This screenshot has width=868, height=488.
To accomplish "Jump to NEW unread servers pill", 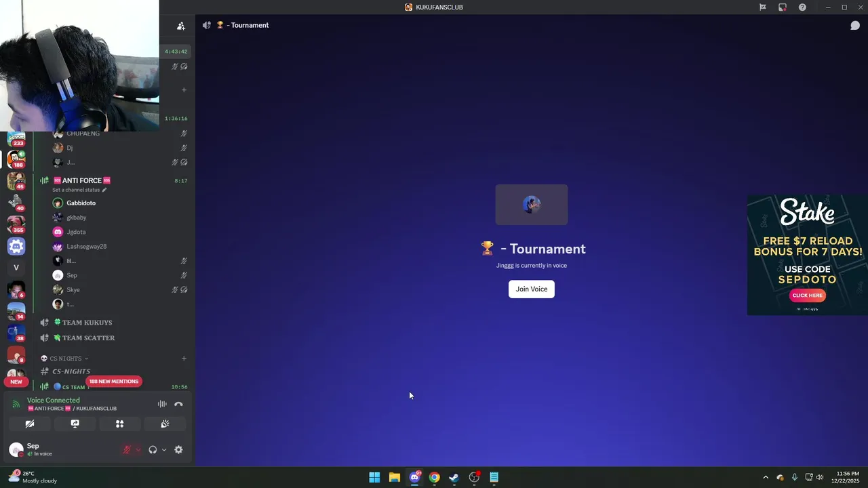I will click(x=16, y=382).
